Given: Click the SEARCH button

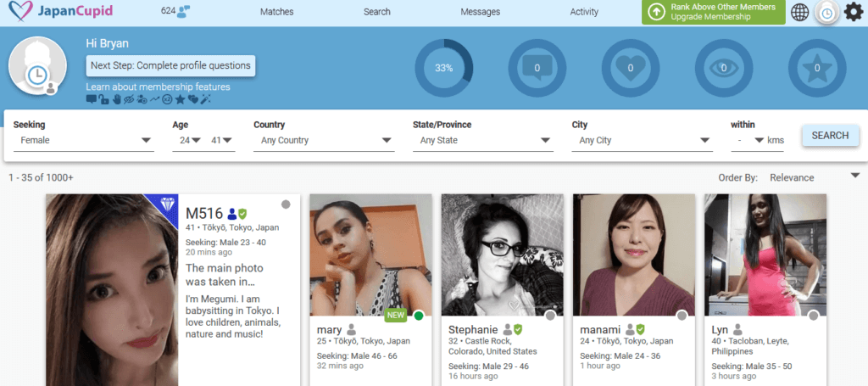Looking at the screenshot, I should tap(831, 136).
